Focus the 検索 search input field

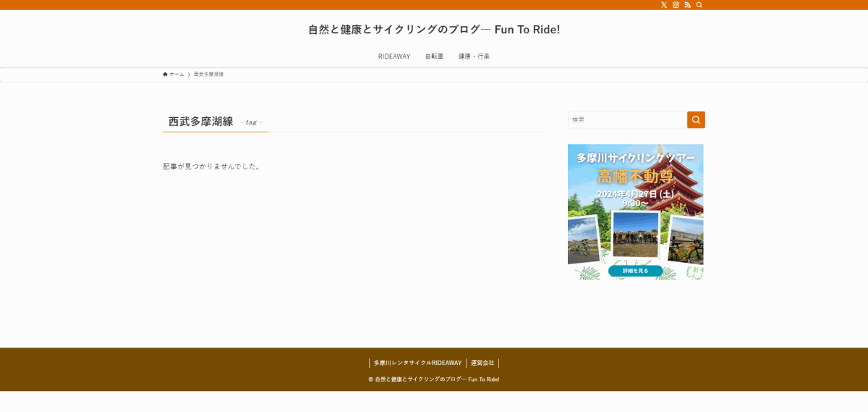(x=626, y=119)
